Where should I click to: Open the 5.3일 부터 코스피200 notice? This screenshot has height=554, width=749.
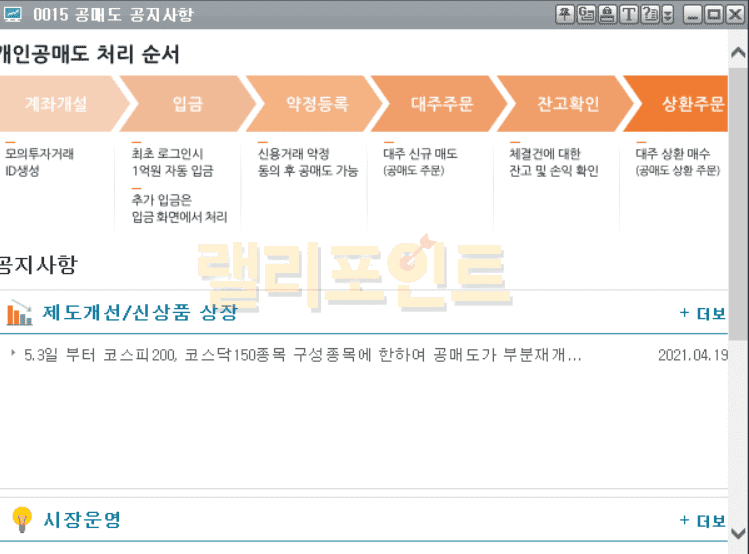click(302, 355)
